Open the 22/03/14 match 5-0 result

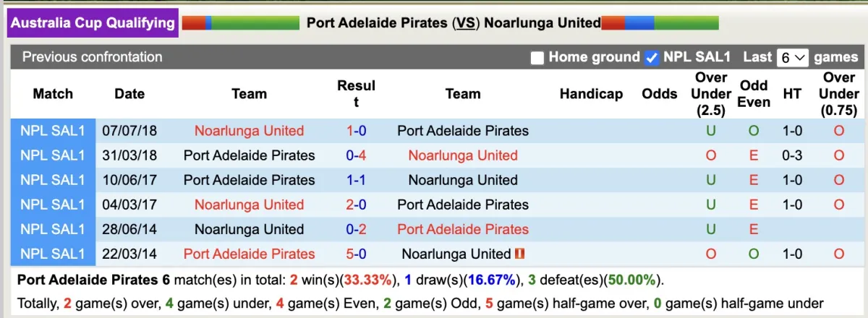356,254
